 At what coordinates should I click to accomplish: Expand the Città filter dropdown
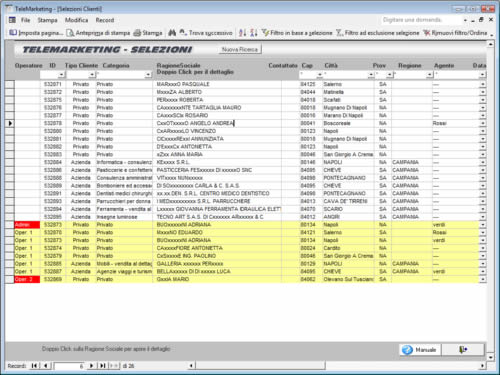371,75
